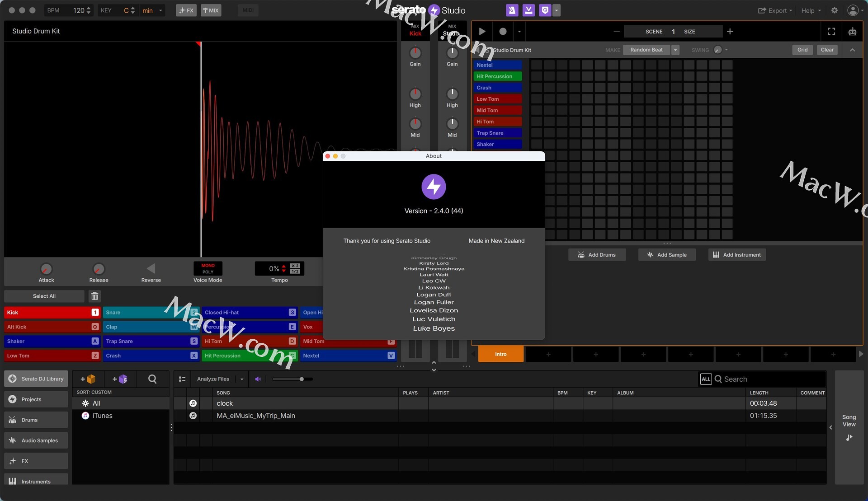Open the settings gear icon
868x501 pixels.
835,10
